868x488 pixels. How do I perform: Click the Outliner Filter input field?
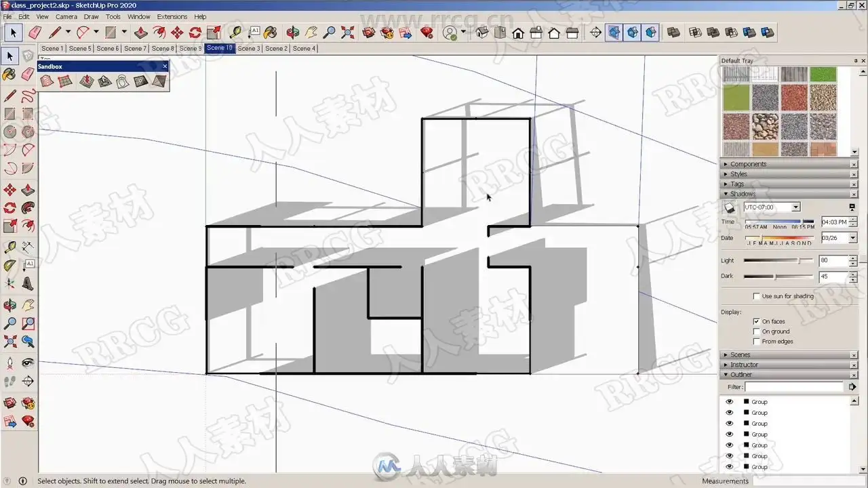794,386
